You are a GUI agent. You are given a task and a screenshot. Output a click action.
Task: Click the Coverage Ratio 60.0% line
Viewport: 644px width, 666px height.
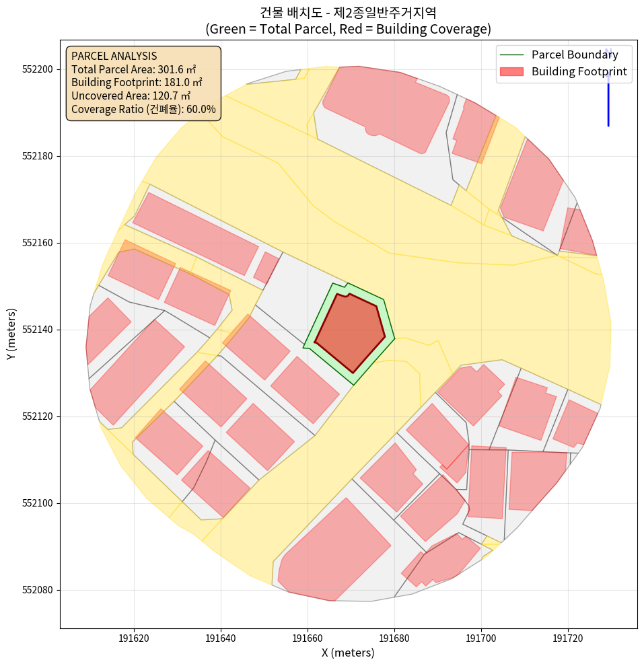tap(143, 110)
